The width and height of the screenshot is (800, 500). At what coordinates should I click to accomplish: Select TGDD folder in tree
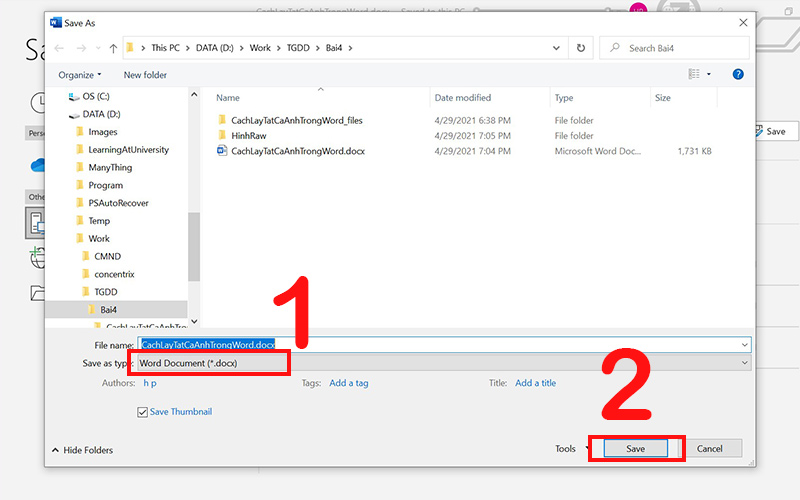[100, 292]
